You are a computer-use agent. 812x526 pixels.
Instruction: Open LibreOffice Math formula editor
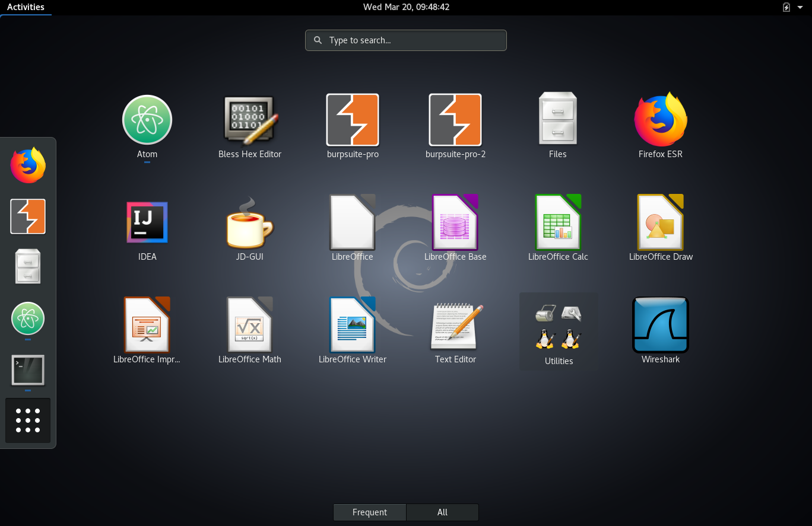tap(249, 326)
